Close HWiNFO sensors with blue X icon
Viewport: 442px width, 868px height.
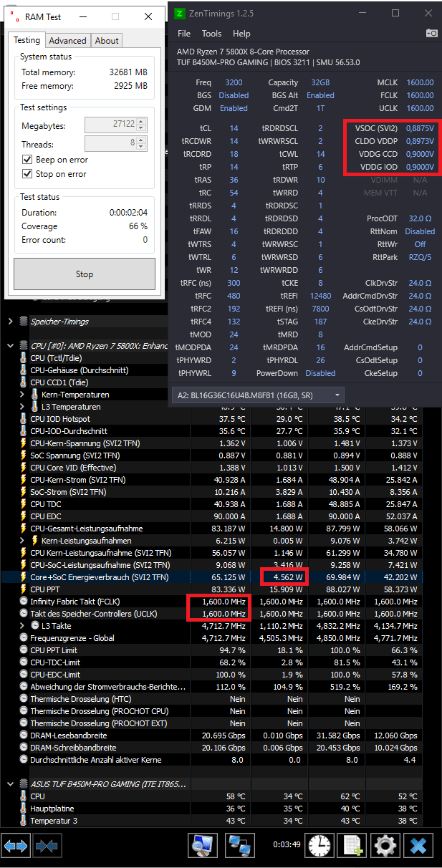coord(420,845)
